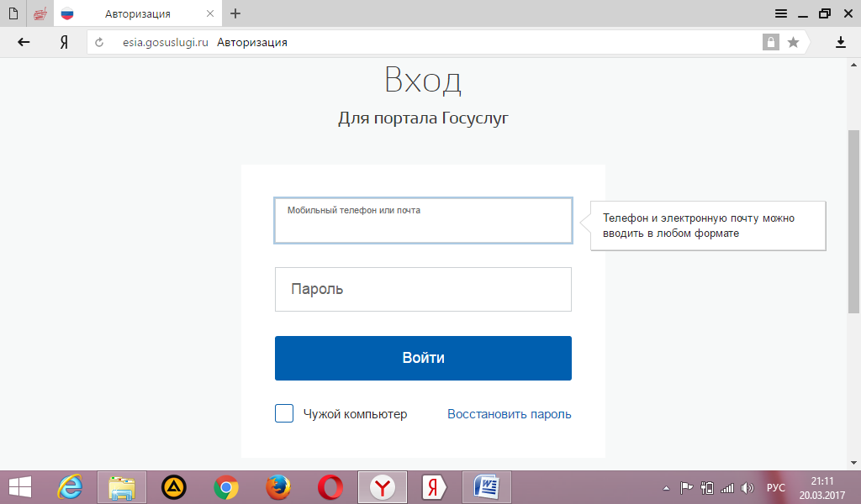
Task: Click the Войти button
Action: coord(424,358)
